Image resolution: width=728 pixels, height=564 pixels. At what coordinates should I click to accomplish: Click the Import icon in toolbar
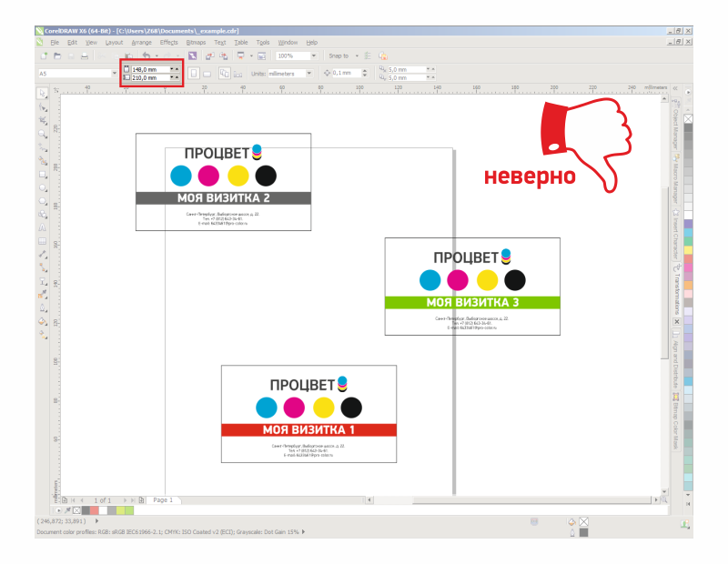click(x=210, y=56)
